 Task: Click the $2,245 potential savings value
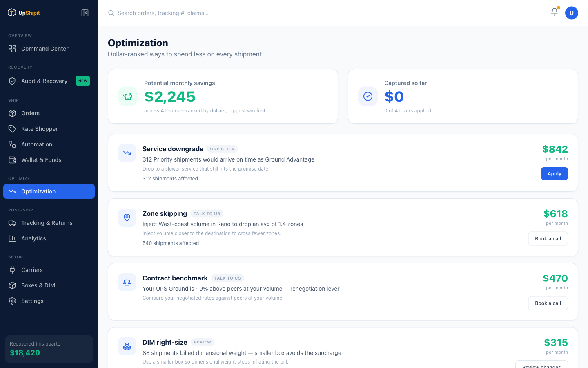point(170,97)
